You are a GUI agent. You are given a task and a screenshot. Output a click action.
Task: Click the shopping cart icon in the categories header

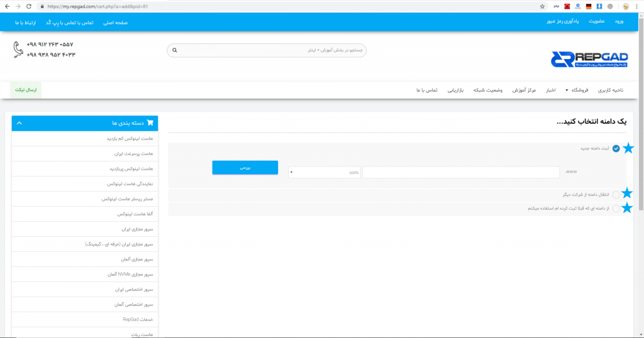[150, 123]
